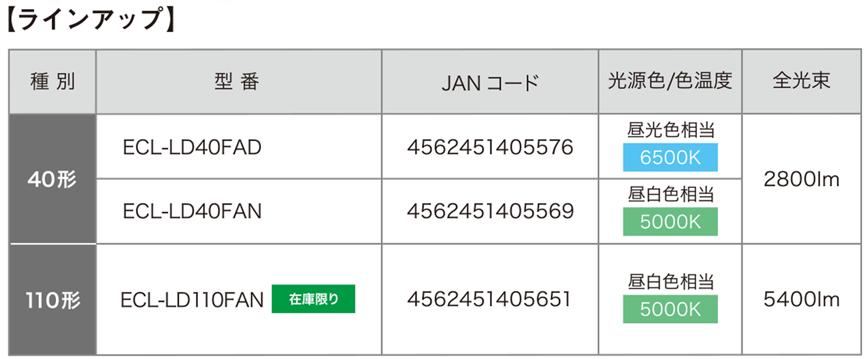Click the 全光束 column header
The image size is (868, 359).
tap(801, 82)
